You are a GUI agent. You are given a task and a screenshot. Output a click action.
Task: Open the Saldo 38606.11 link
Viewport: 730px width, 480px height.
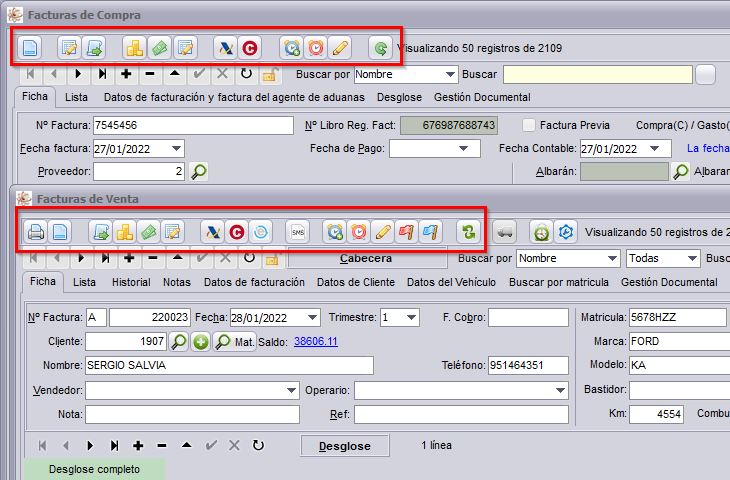tap(316, 342)
